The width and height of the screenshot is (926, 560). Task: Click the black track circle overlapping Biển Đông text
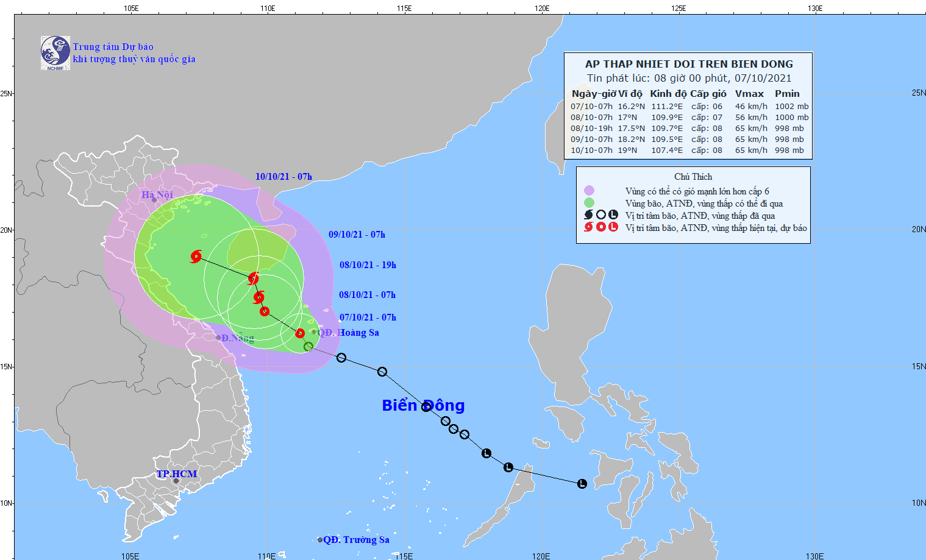click(426, 406)
